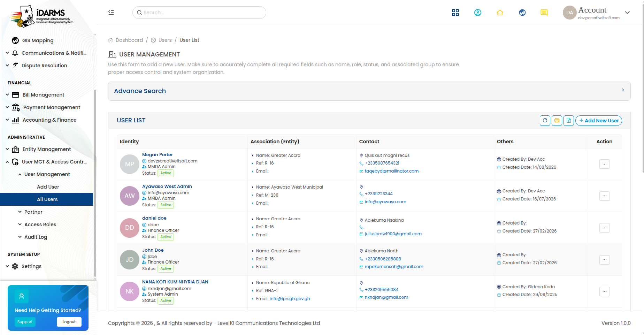Expand Payment Management menu
This screenshot has height=335, width=644.
coord(47,107)
